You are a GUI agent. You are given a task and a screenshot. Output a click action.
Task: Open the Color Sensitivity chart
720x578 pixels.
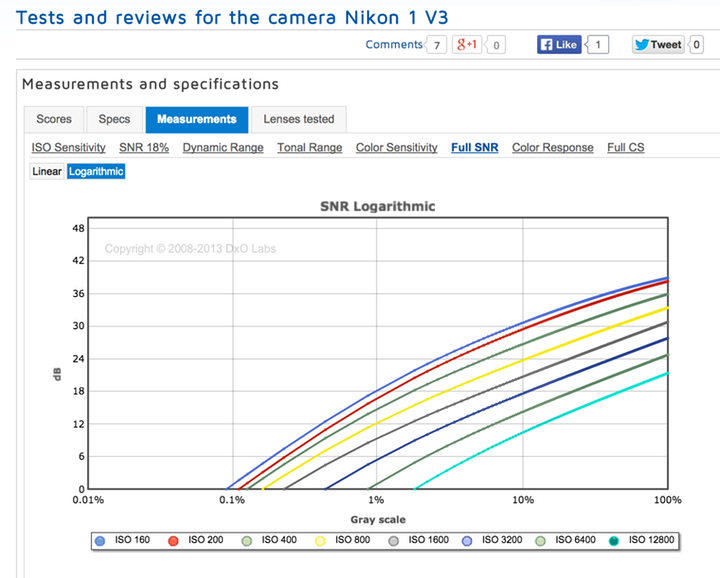pos(396,148)
